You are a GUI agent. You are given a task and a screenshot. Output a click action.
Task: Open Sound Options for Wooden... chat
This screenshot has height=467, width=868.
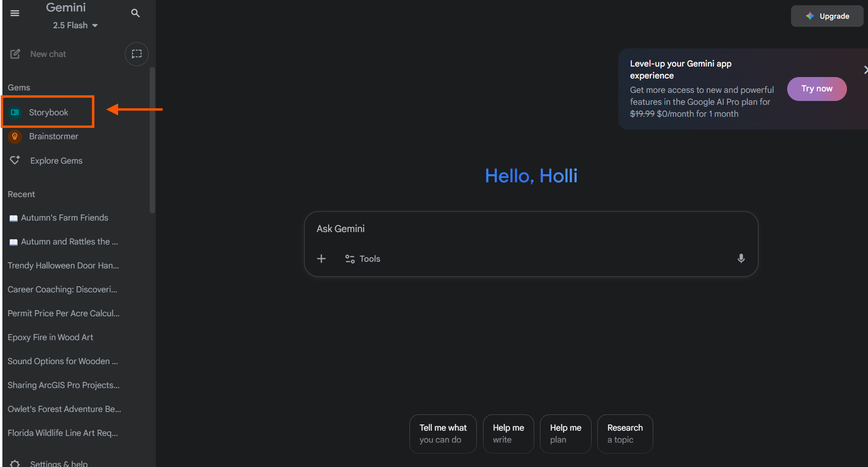click(63, 361)
